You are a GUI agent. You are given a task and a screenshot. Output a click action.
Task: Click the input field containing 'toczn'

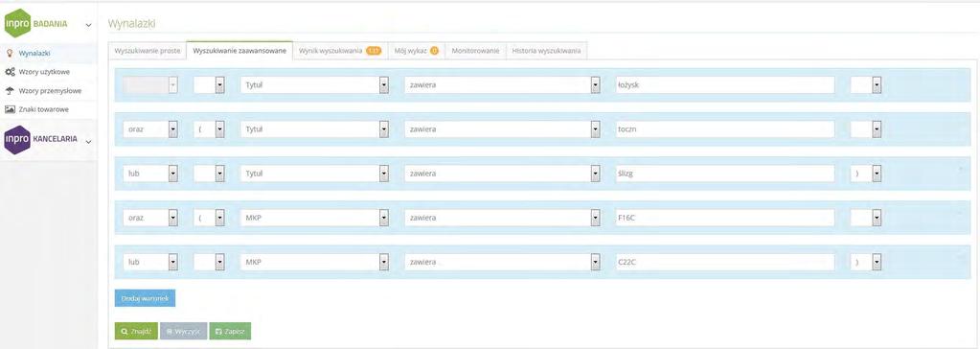pyautogui.click(x=724, y=129)
